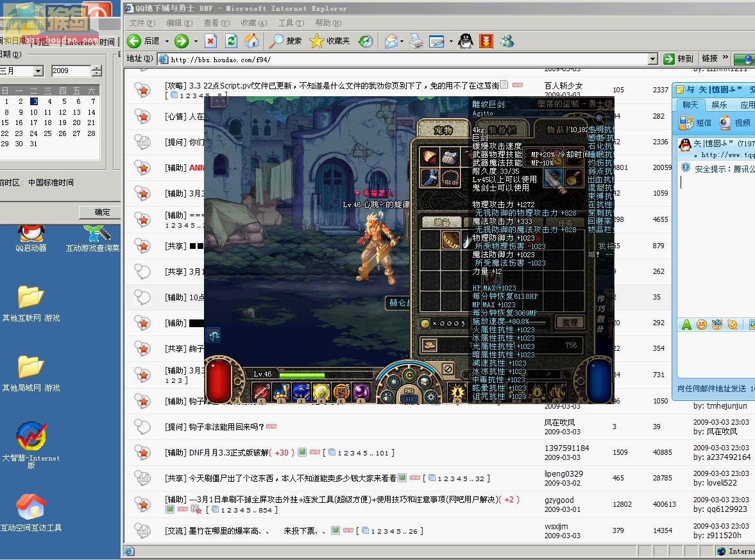Image resolution: width=755 pixels, height=560 pixels.
Task: Switch to the 娱乐 tab in QQ
Action: click(x=719, y=105)
